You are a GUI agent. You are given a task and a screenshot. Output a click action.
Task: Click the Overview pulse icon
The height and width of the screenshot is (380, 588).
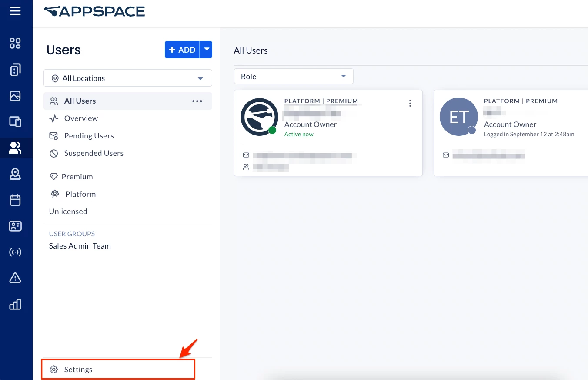click(54, 118)
